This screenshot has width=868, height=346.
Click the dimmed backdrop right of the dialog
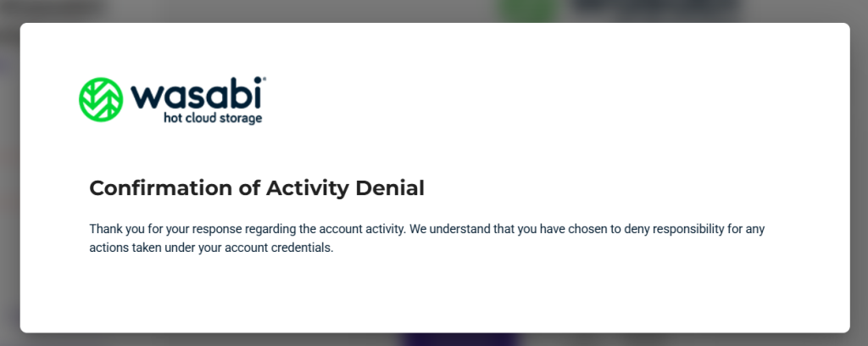point(860,177)
